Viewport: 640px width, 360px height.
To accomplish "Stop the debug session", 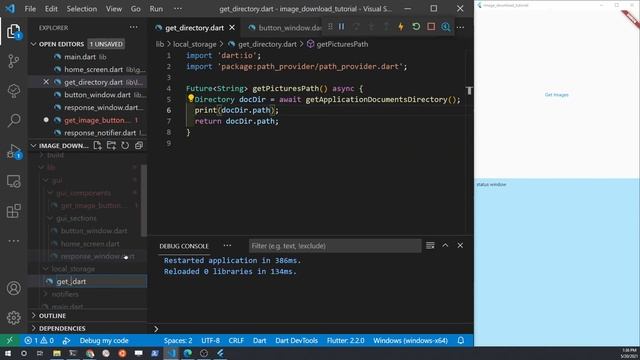I will click(x=431, y=27).
